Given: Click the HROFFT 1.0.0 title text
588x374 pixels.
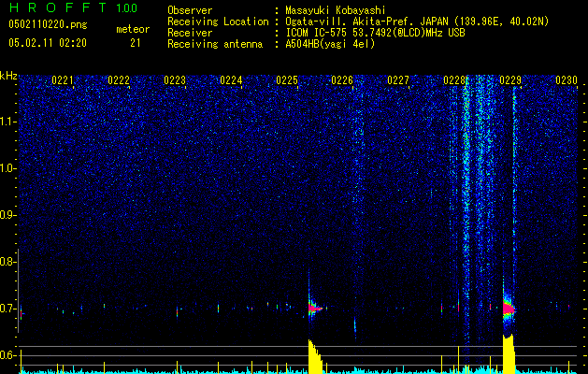Looking at the screenshot, I should click(73, 7).
